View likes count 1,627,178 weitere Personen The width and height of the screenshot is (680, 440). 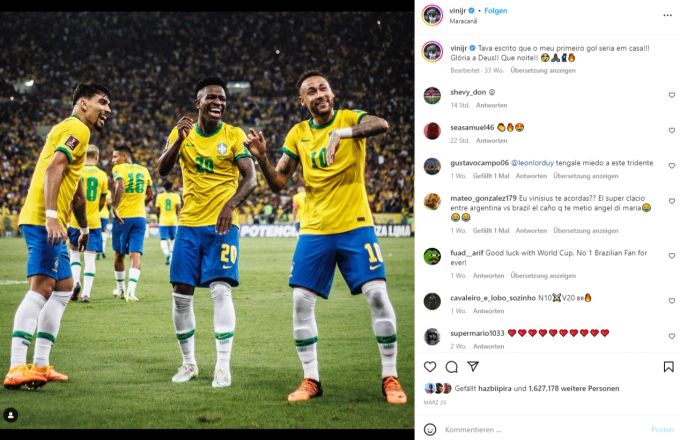pos(574,388)
